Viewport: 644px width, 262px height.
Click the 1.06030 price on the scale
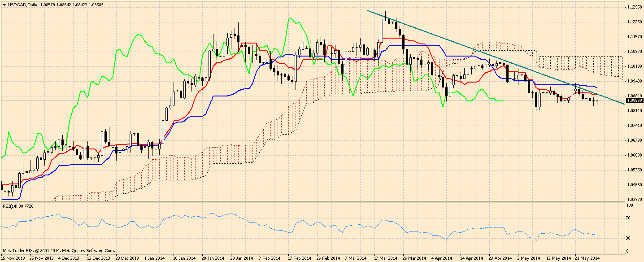(x=634, y=155)
